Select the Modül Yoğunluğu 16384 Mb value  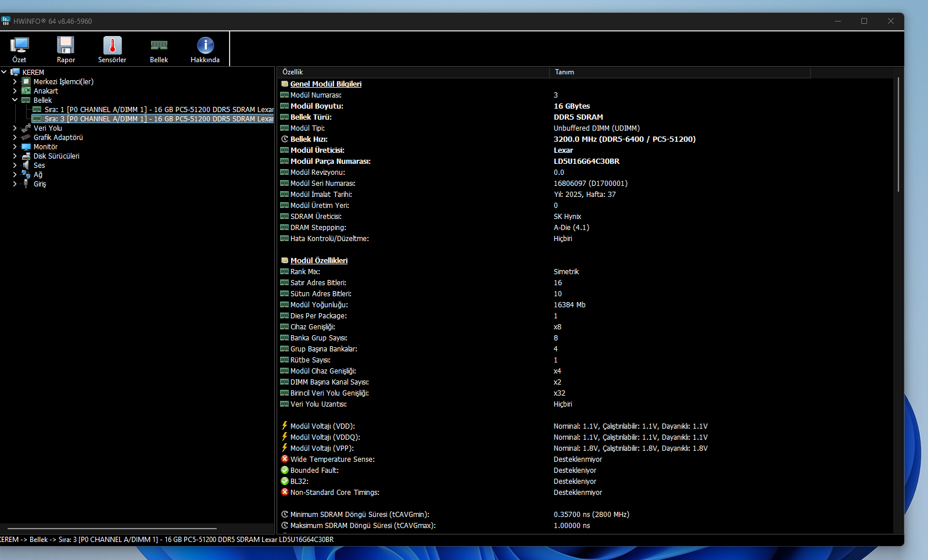(569, 304)
